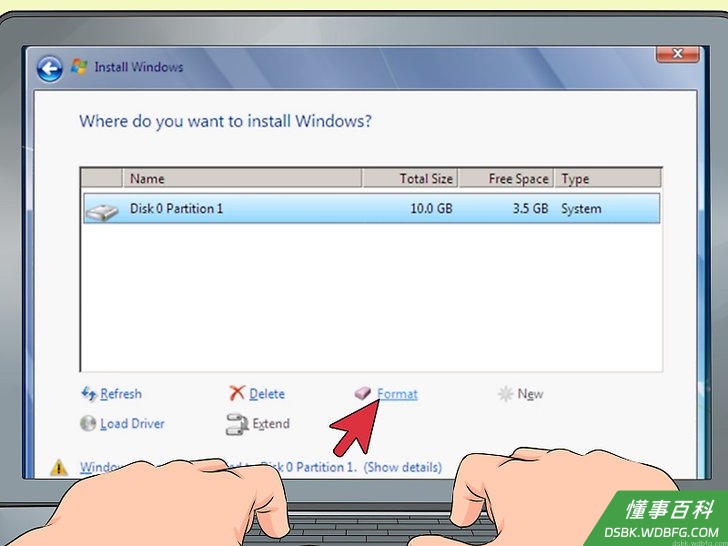Click the 10.0 GB total size value
Screen dimensions: 728x546
pos(431,208)
